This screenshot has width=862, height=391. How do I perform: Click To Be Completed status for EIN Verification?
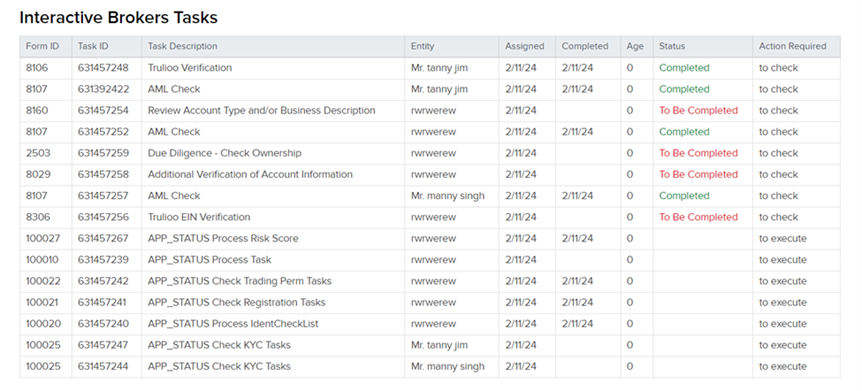[698, 217]
